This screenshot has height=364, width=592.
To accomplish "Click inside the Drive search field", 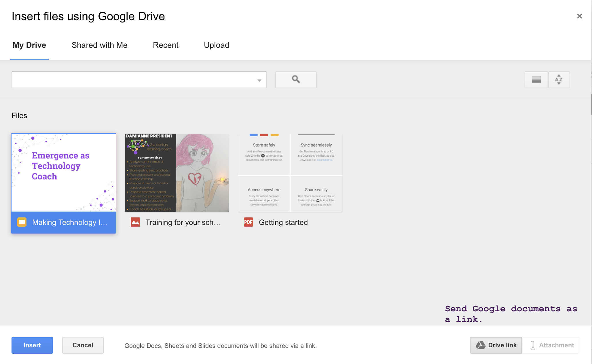I will 132,79.
